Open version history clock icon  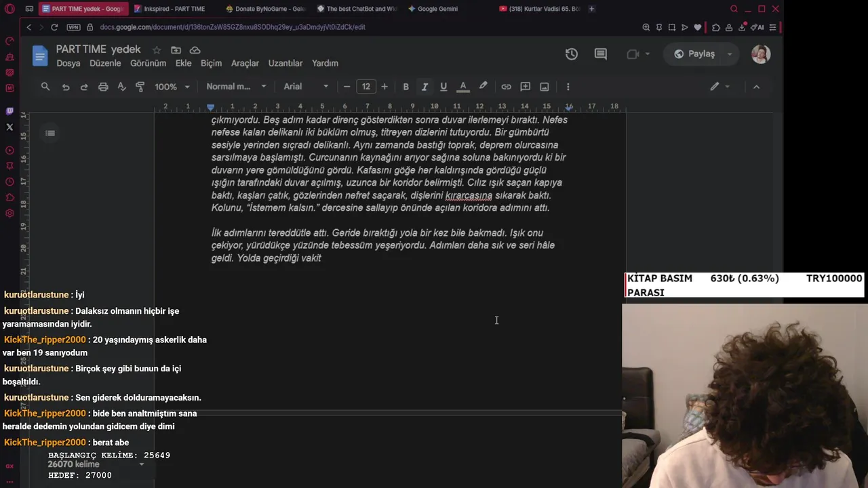[x=572, y=54]
